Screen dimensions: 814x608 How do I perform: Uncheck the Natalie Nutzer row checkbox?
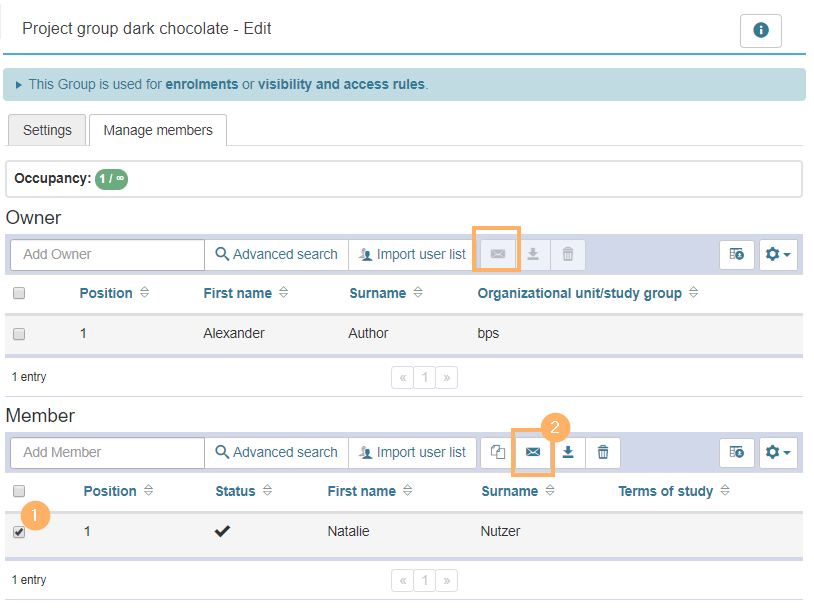point(19,532)
